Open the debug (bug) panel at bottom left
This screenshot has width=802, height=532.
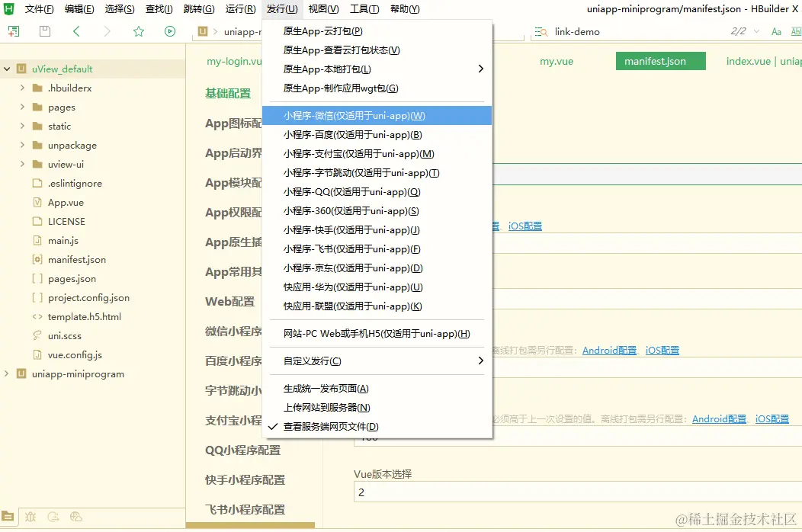coord(30,517)
